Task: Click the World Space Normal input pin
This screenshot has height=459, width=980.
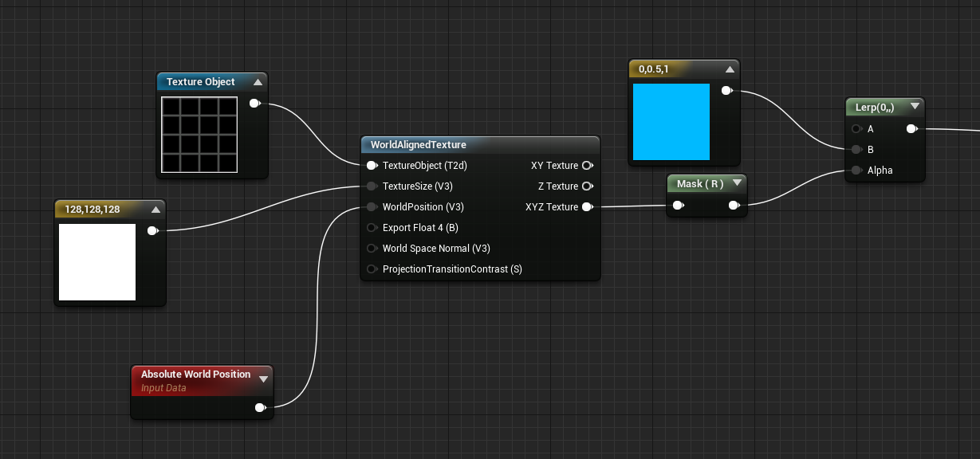Action: coord(372,248)
